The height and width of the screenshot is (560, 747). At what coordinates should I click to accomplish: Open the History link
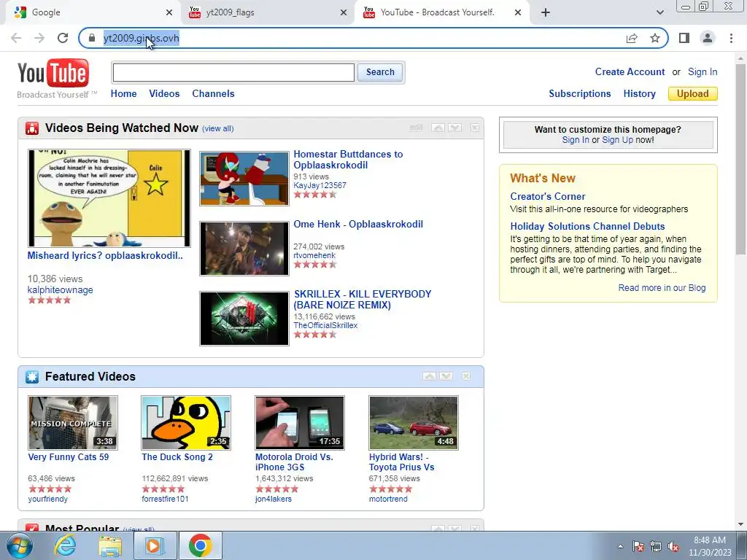point(639,94)
